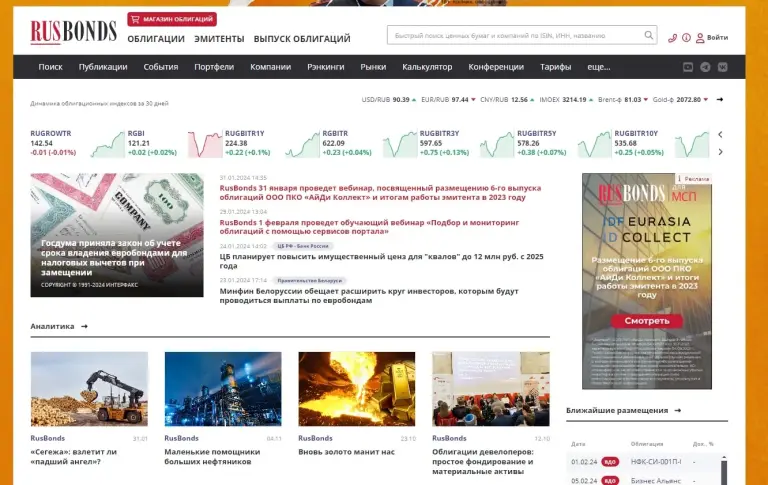The image size is (768, 485).
Task: Open Портфели in navigation bar
Action: point(214,67)
